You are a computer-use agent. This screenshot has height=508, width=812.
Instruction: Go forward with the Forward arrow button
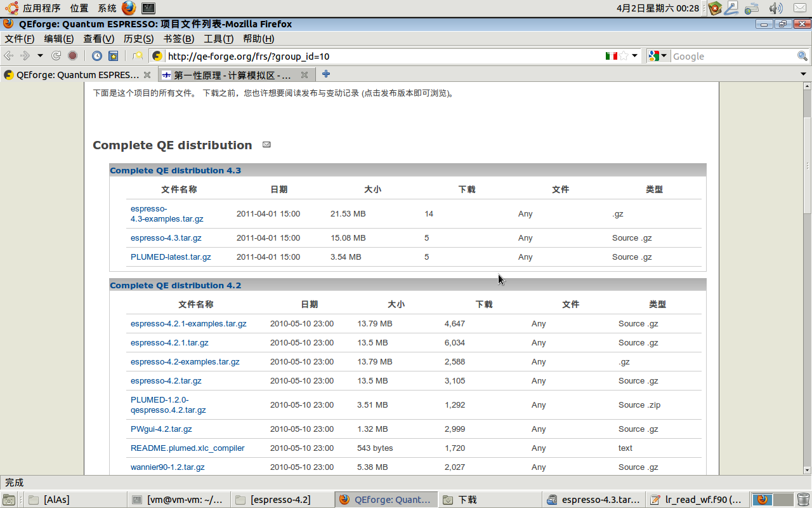coord(25,56)
